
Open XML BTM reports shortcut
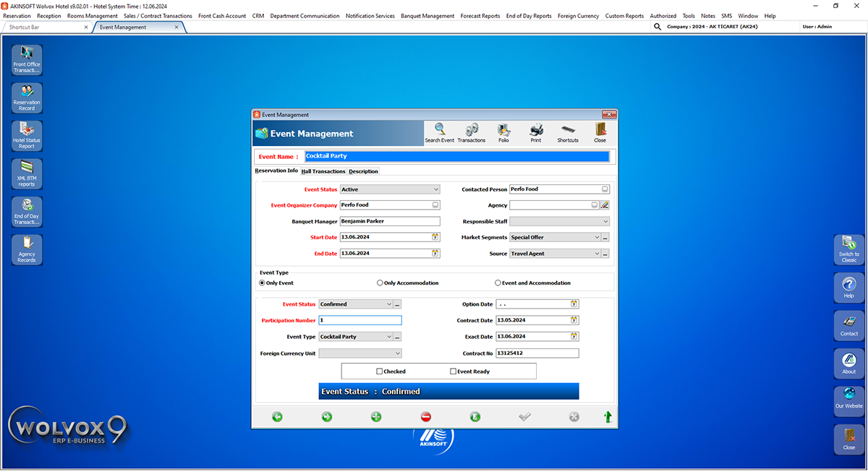click(27, 174)
